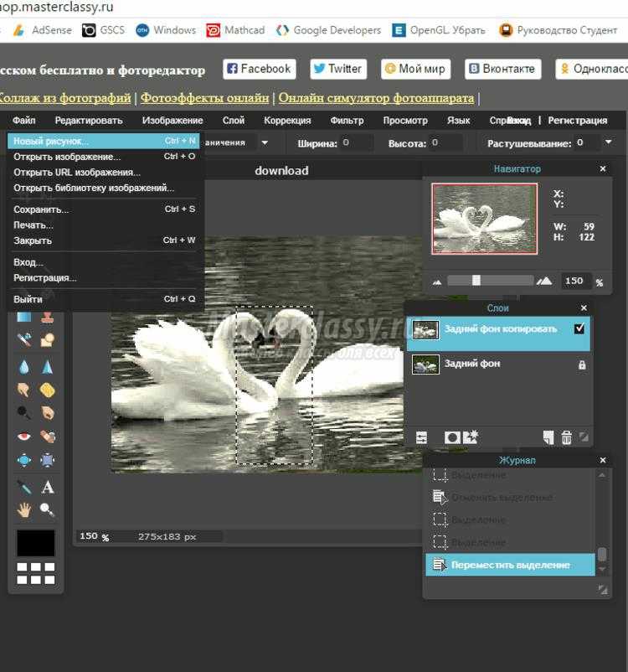Open the Фотоэффекты онлайн link
The width and height of the screenshot is (628, 672).
[204, 98]
